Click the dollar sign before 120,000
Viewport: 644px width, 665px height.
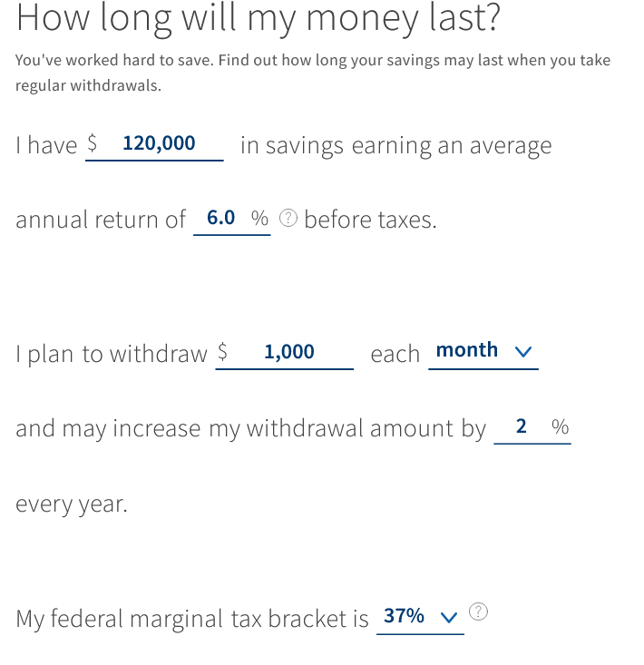coord(92,143)
